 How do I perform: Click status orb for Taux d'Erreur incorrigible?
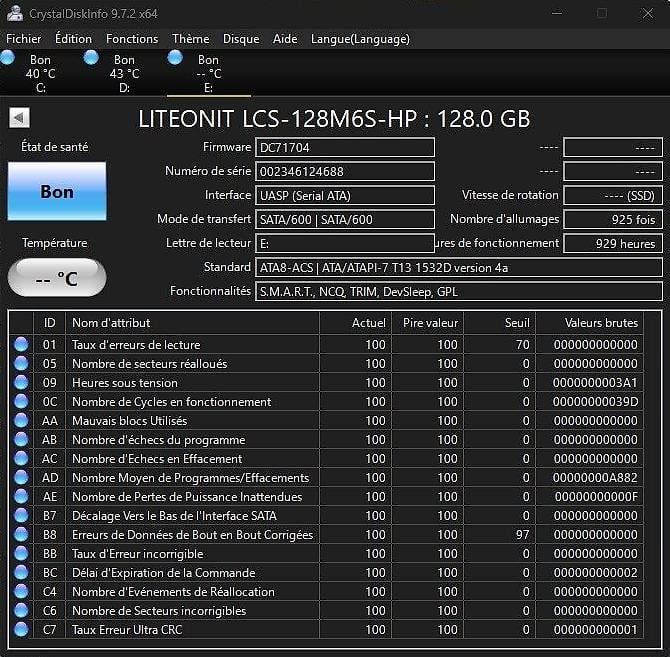click(21, 554)
